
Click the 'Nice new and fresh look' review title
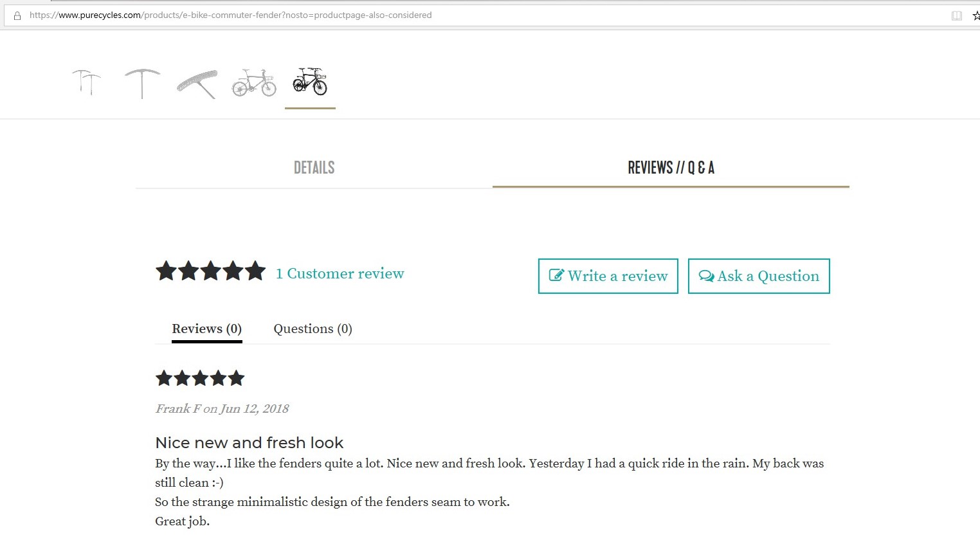pos(250,443)
